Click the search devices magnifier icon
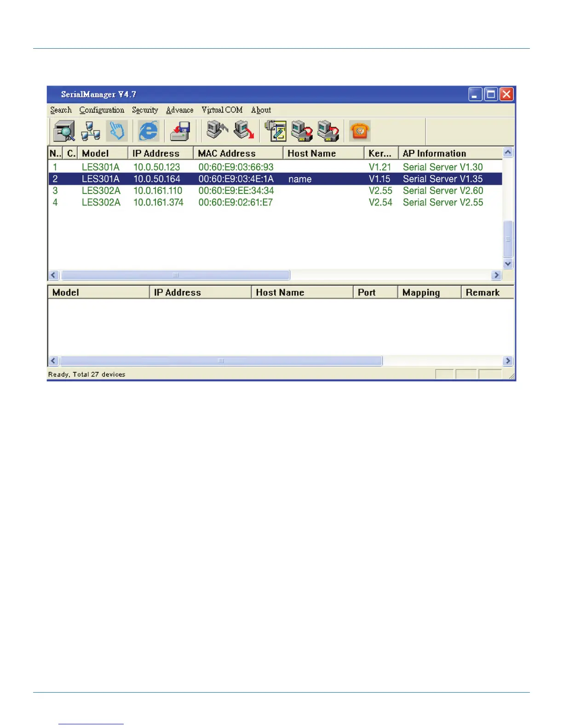This screenshot has height=728, width=563. pyautogui.click(x=64, y=131)
